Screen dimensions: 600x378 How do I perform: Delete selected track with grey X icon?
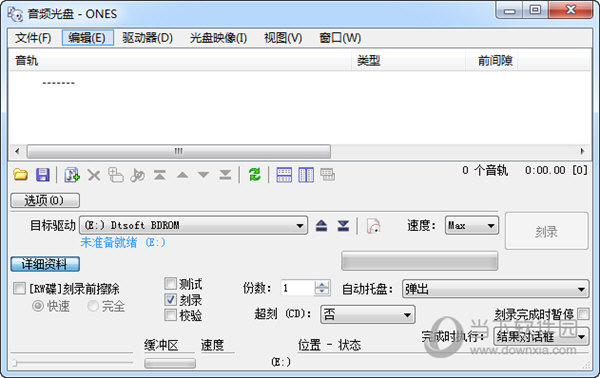(94, 175)
